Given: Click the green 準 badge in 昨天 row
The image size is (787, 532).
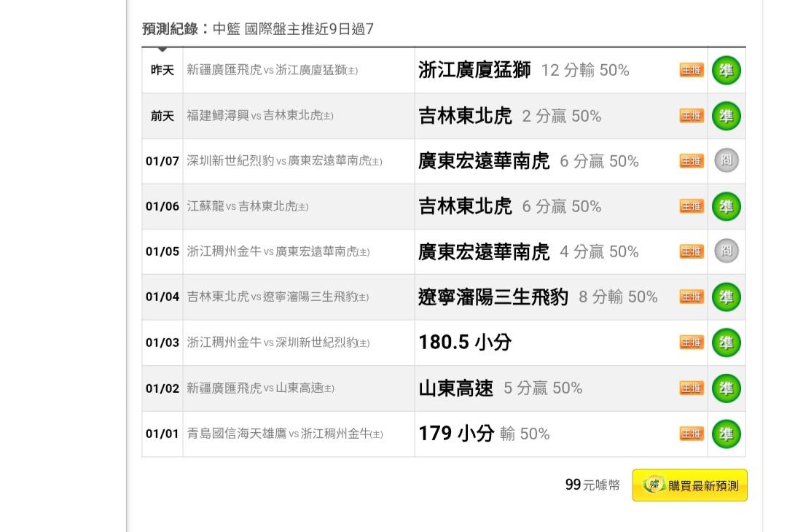Looking at the screenshot, I should tap(726, 71).
